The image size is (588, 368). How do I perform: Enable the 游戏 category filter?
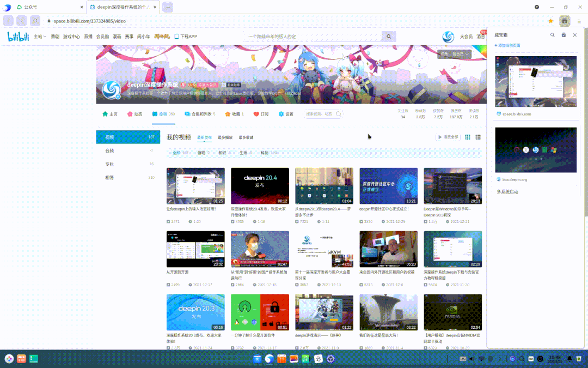point(200,154)
